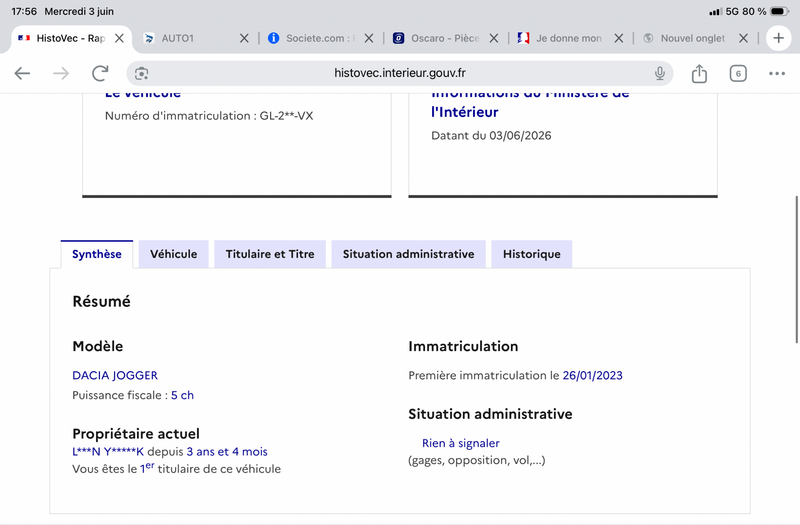
Task: Click the 5 ch fiscal power value
Action: point(182,395)
